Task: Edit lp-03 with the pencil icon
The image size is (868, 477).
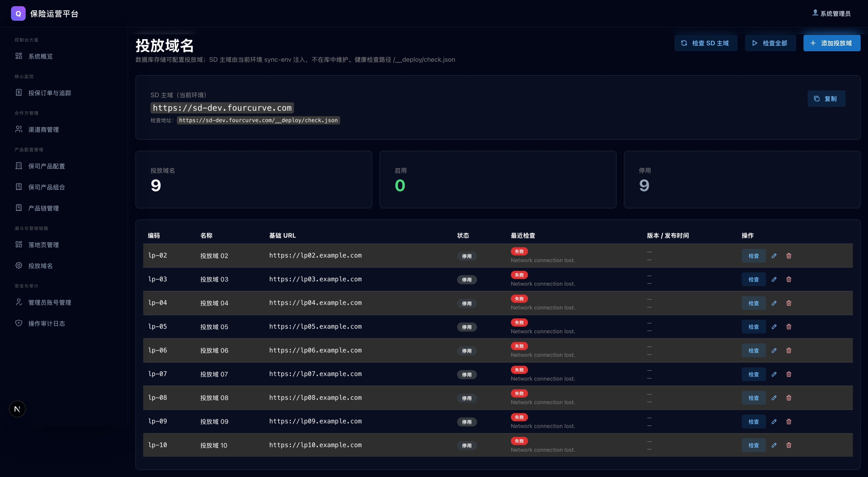Action: pos(774,279)
